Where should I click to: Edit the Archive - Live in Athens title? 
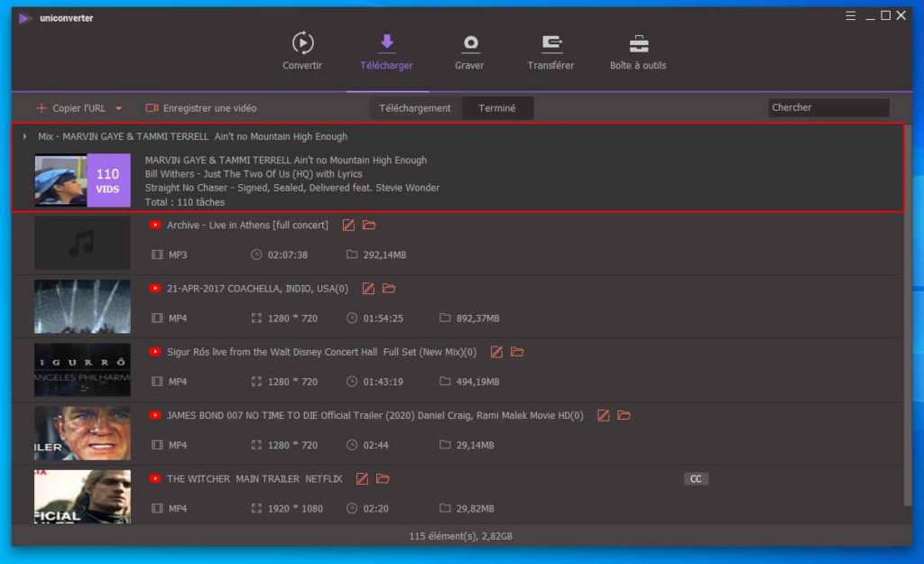pyautogui.click(x=349, y=225)
